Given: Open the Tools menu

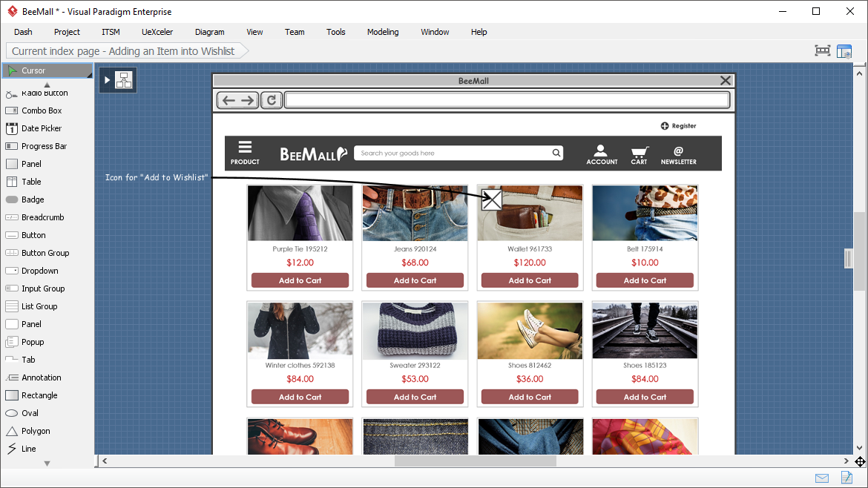Looking at the screenshot, I should point(336,32).
